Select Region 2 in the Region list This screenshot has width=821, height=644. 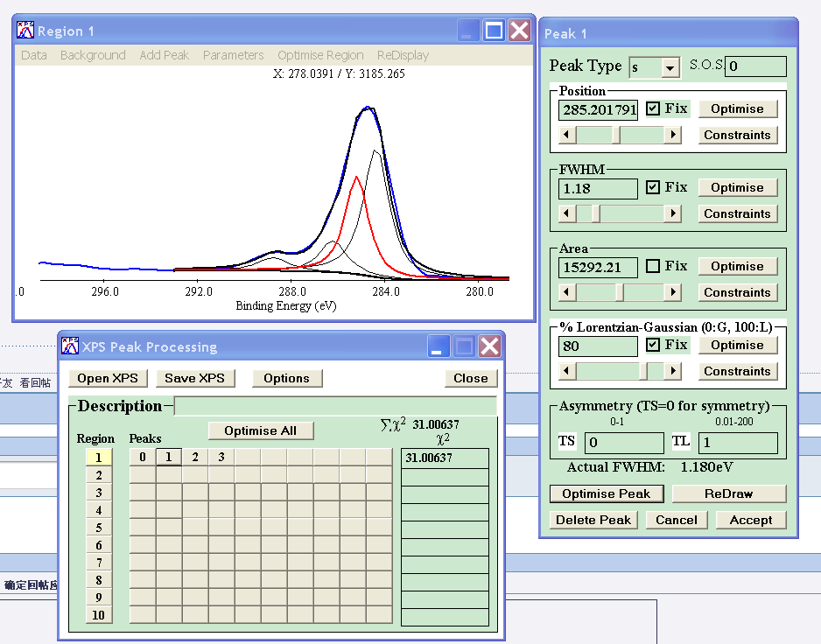coord(99,475)
